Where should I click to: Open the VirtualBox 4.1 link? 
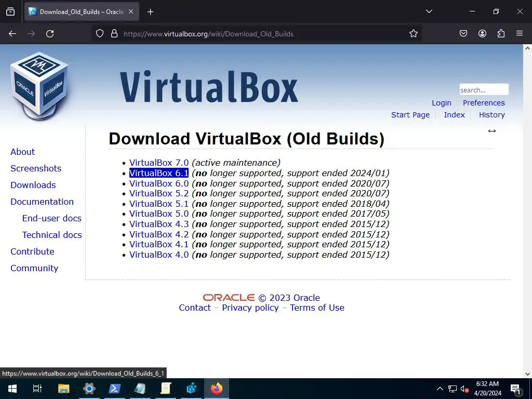[159, 244]
